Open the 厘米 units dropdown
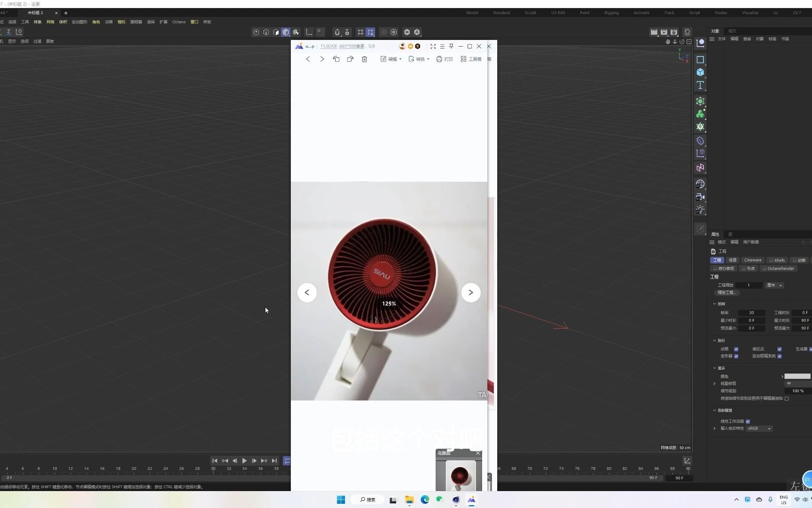This screenshot has height=508, width=812. pyautogui.click(x=774, y=285)
